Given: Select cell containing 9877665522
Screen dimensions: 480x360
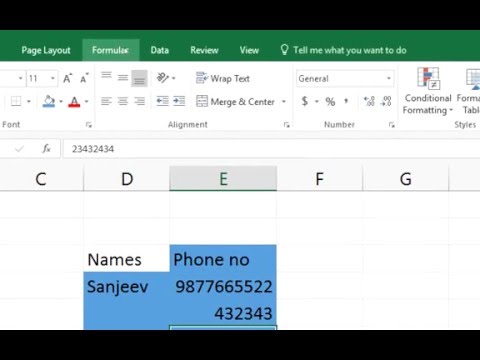Looking at the screenshot, I should click(x=223, y=286).
